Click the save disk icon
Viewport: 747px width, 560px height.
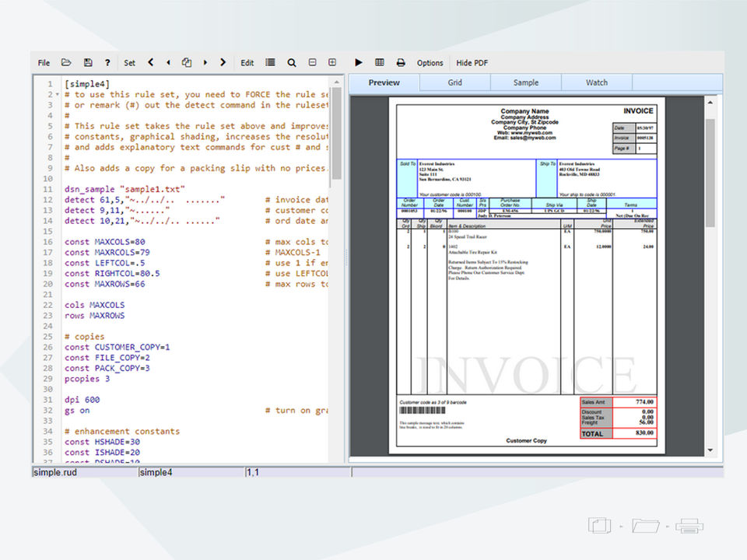click(x=88, y=62)
